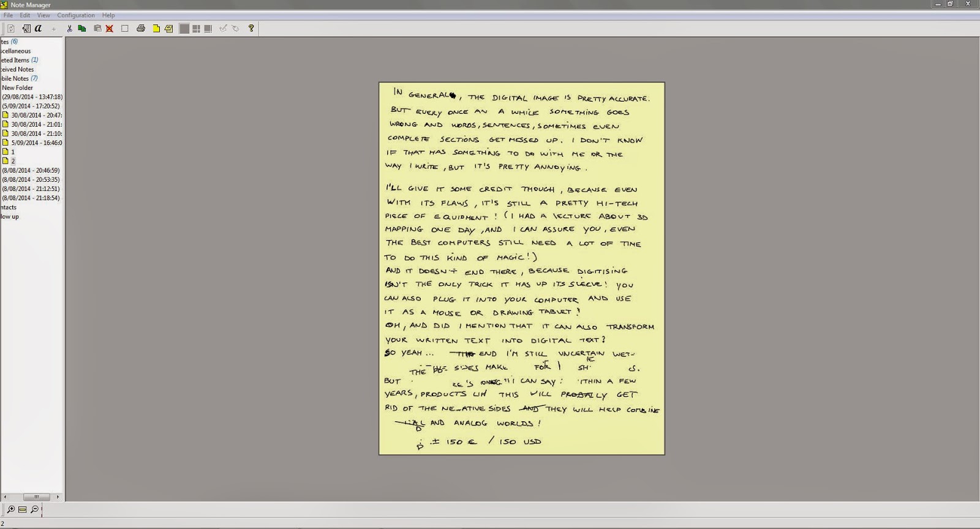Select the Deleted Items (1) folder
Viewport: 980px width, 529px height.
(x=19, y=60)
